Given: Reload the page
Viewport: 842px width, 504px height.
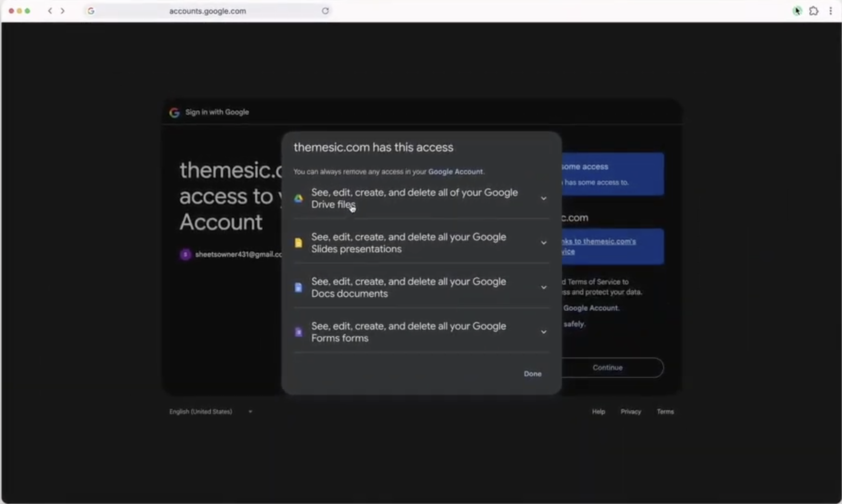Looking at the screenshot, I should pos(325,10).
